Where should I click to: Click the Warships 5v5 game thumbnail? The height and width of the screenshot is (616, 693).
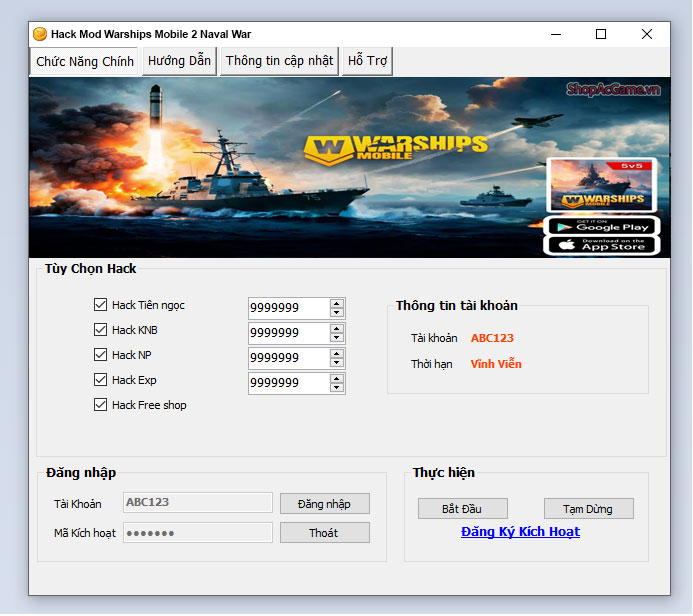[602, 185]
